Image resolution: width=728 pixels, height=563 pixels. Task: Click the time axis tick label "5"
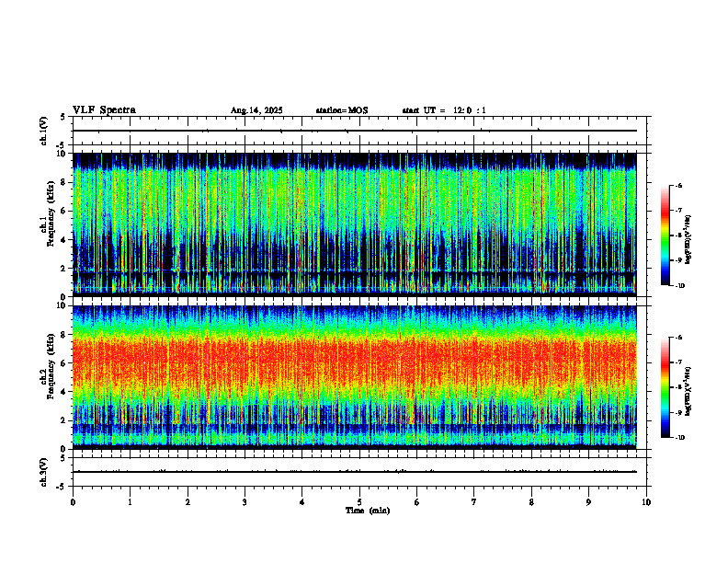tap(359, 502)
